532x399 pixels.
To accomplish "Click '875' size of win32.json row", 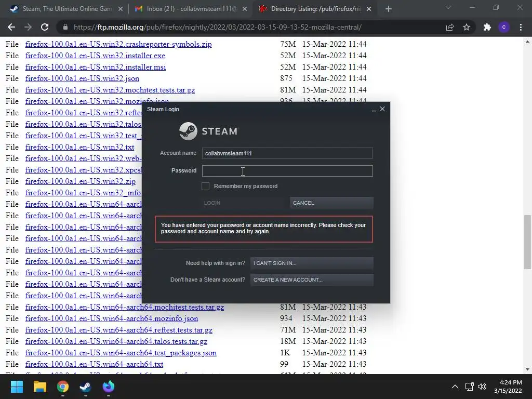I will click(286, 78).
